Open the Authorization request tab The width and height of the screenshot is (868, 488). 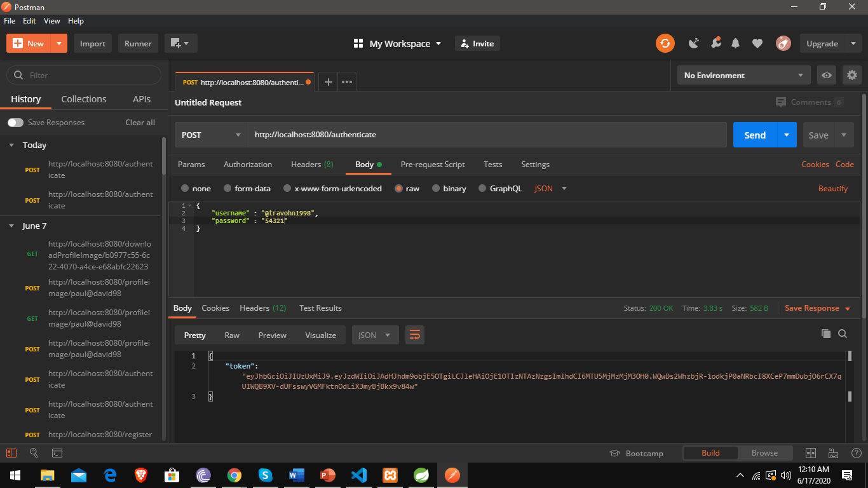coord(248,165)
